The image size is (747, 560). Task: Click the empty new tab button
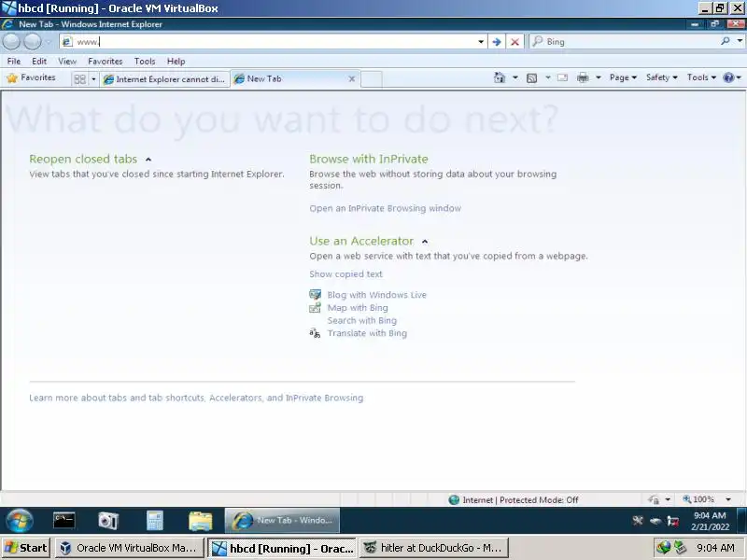click(x=371, y=79)
